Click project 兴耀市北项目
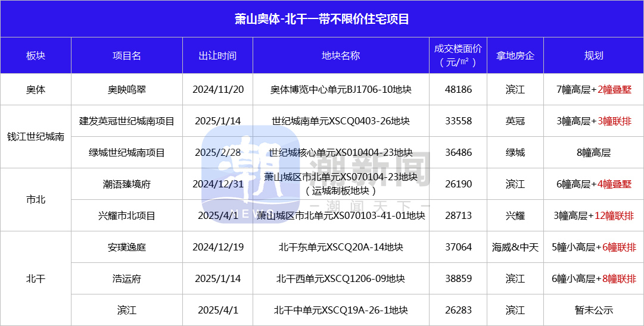 127,216
